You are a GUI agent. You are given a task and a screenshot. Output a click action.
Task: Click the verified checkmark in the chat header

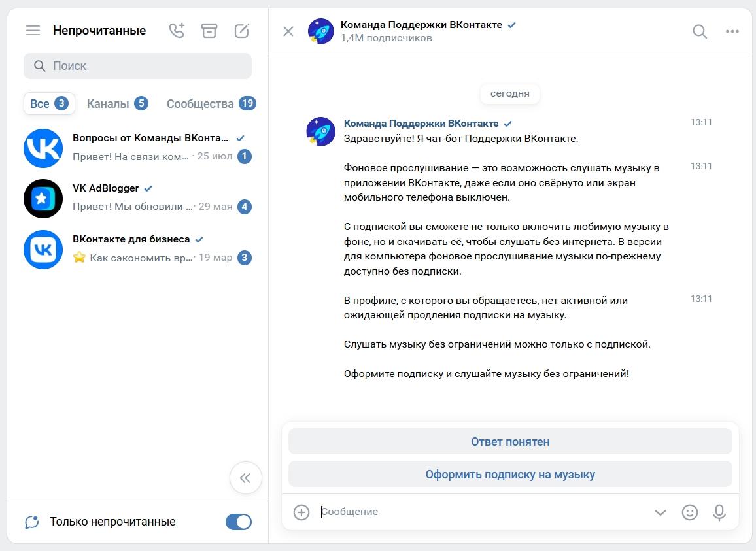(x=512, y=25)
